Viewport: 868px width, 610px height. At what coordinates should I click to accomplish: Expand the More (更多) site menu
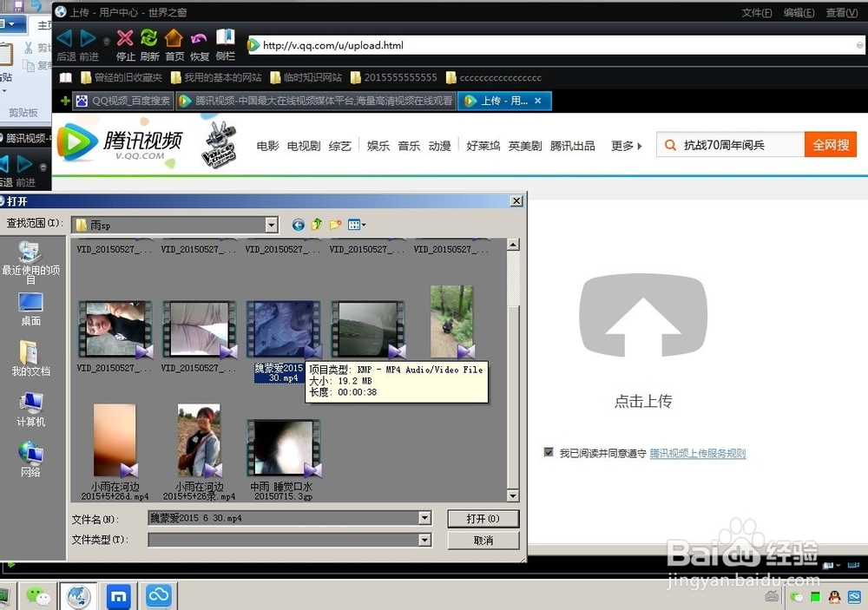coord(626,146)
